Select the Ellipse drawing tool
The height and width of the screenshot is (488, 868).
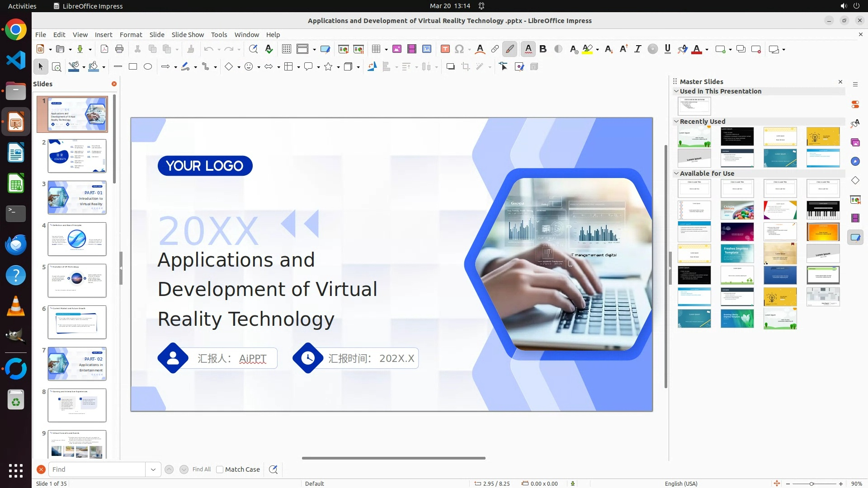coord(148,67)
